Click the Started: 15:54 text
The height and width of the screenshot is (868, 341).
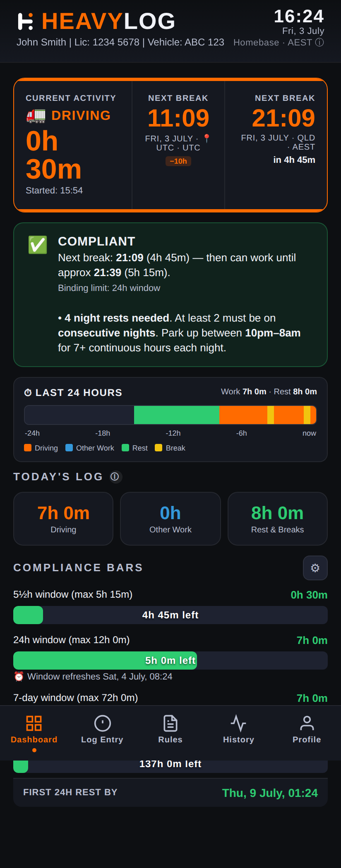[x=54, y=191]
